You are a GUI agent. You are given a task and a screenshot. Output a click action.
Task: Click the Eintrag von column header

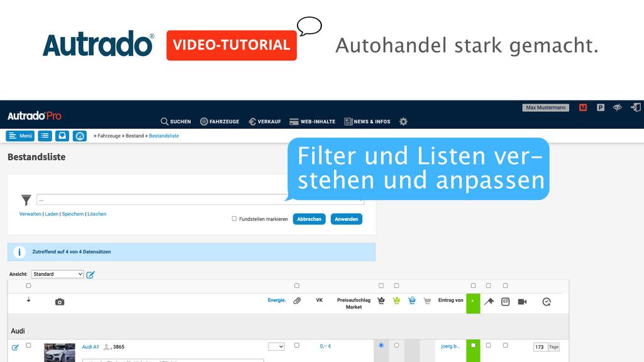(x=450, y=300)
